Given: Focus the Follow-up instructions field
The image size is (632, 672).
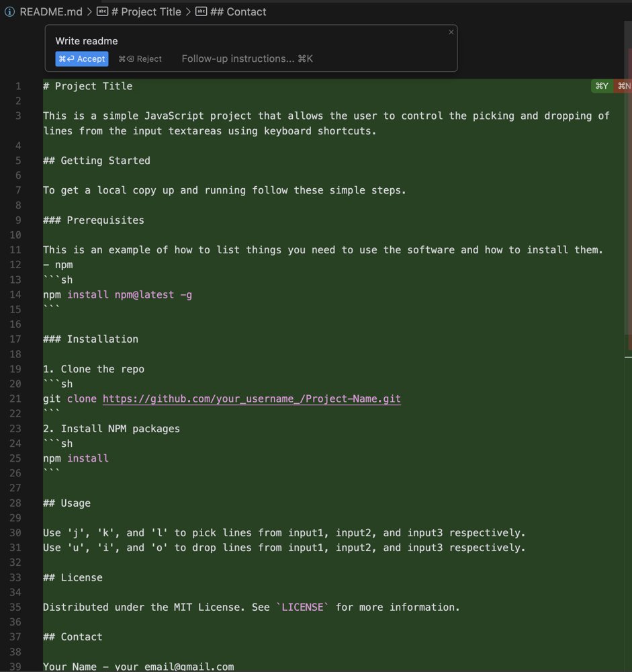Looking at the screenshot, I should point(247,58).
